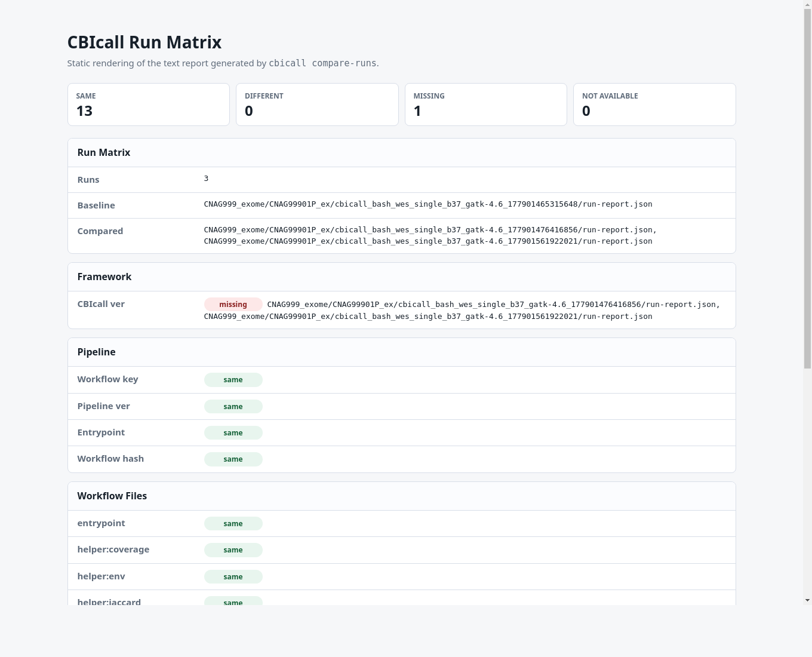Click the CBIcall ver row label
The height and width of the screenshot is (657, 812).
click(101, 304)
